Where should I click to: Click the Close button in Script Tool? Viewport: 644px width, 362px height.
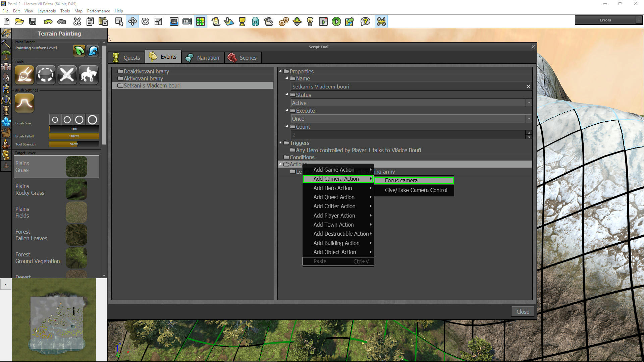(x=523, y=312)
